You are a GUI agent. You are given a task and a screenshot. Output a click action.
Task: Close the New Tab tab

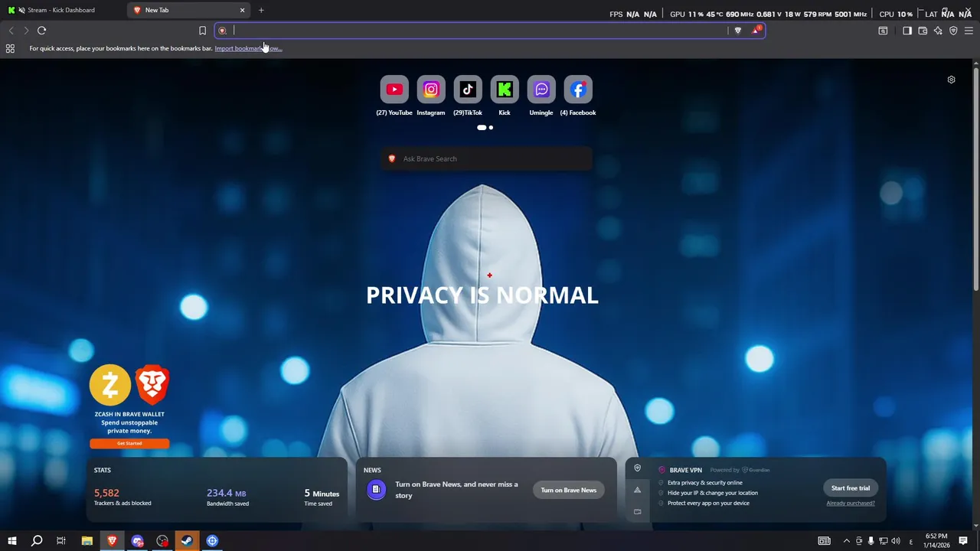tap(243, 10)
